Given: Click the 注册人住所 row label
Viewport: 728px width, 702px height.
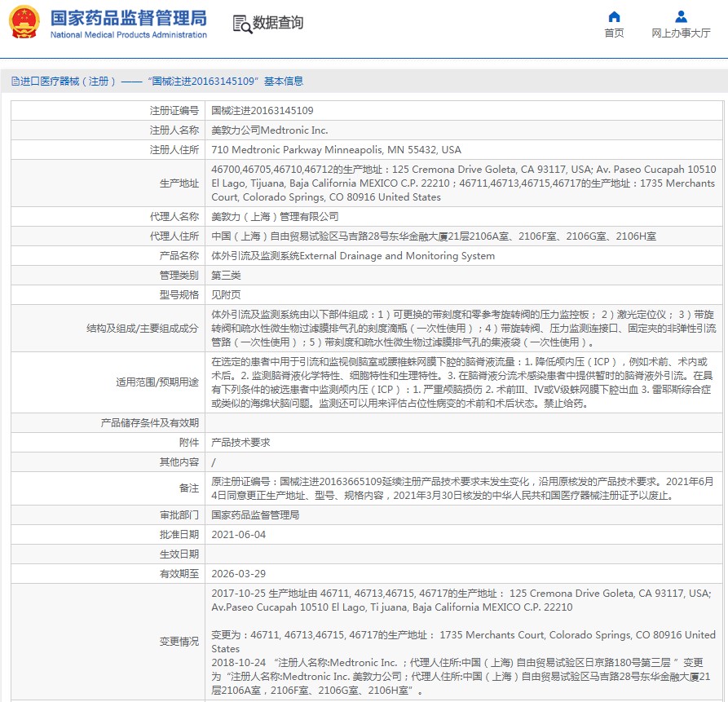Looking at the screenshot, I should click(x=174, y=149).
